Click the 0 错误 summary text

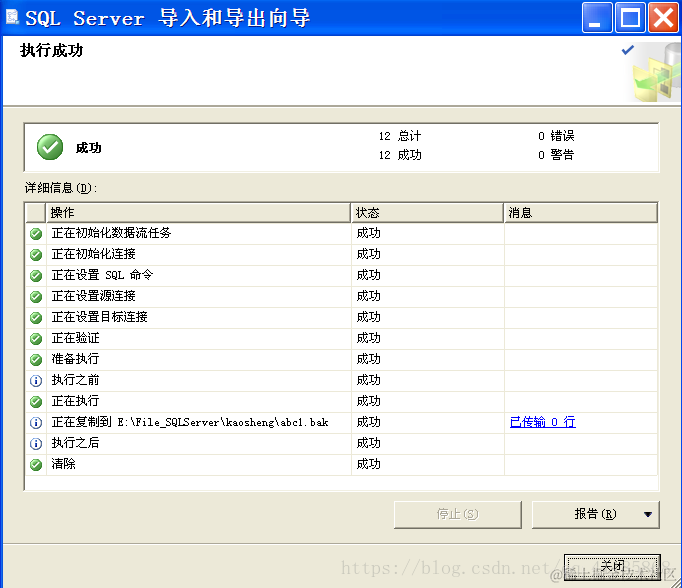coord(556,136)
